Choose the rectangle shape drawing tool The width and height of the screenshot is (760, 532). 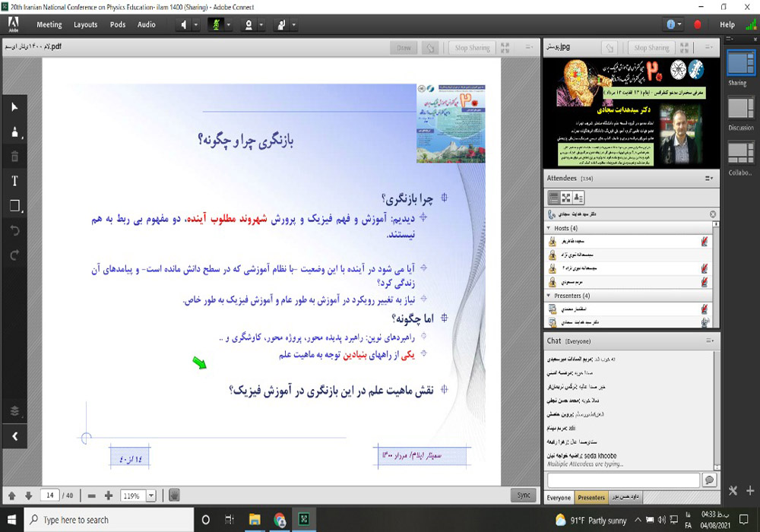pyautogui.click(x=14, y=206)
